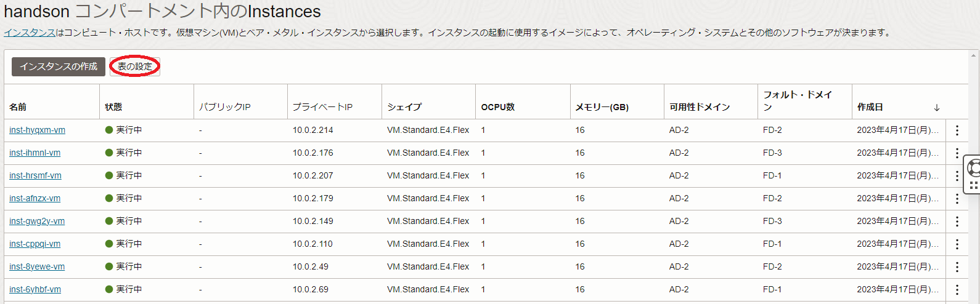
Task: Open kebab menu for inst-gwg2y-vm row
Action: (957, 222)
